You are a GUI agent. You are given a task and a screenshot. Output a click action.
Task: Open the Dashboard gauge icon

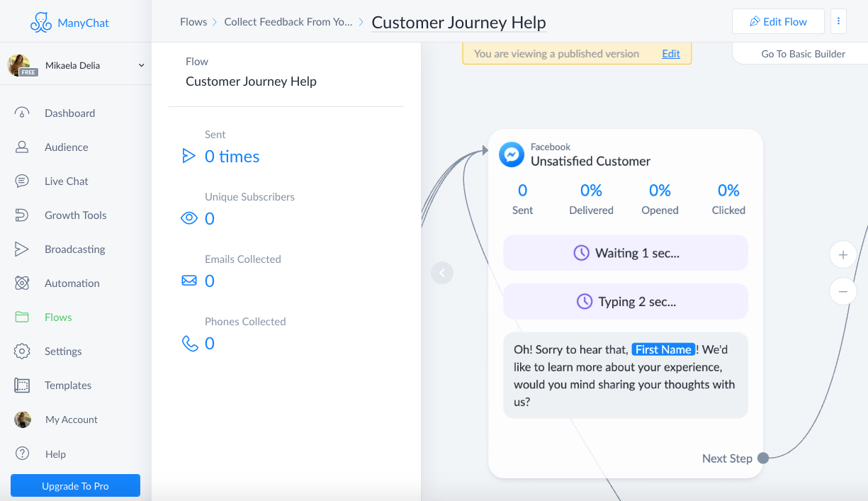click(22, 113)
